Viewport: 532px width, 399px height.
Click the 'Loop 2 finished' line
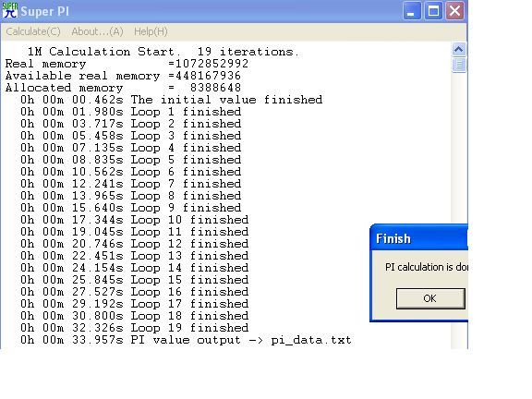tap(130, 124)
